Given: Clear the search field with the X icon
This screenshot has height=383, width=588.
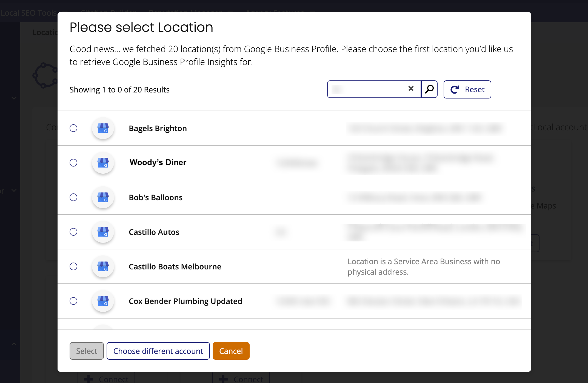Looking at the screenshot, I should [x=411, y=88].
